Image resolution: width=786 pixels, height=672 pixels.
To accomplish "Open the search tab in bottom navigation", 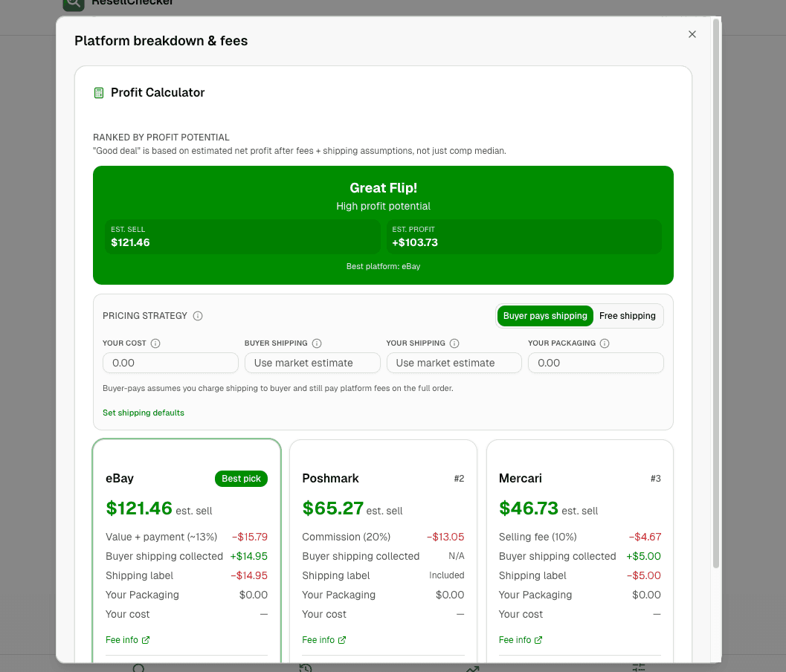I will click(x=138, y=668).
